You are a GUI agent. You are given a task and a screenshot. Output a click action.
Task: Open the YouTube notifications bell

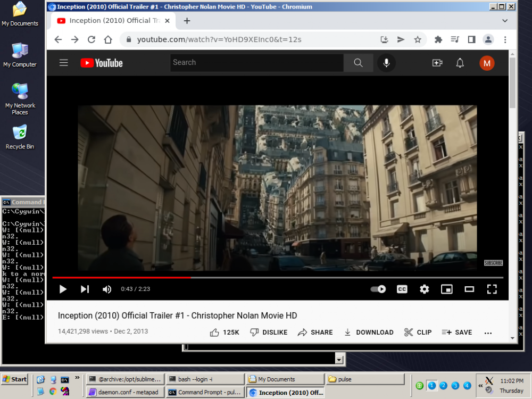tap(460, 63)
